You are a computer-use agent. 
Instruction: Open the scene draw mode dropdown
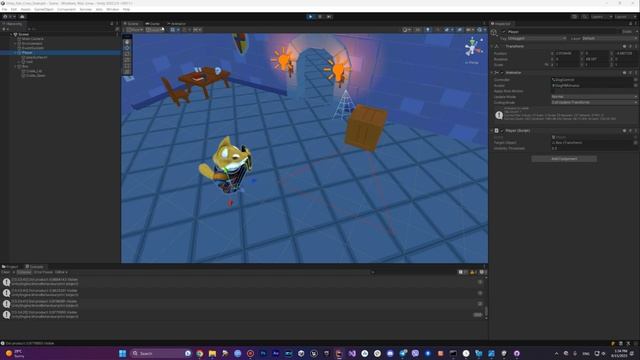406,29
